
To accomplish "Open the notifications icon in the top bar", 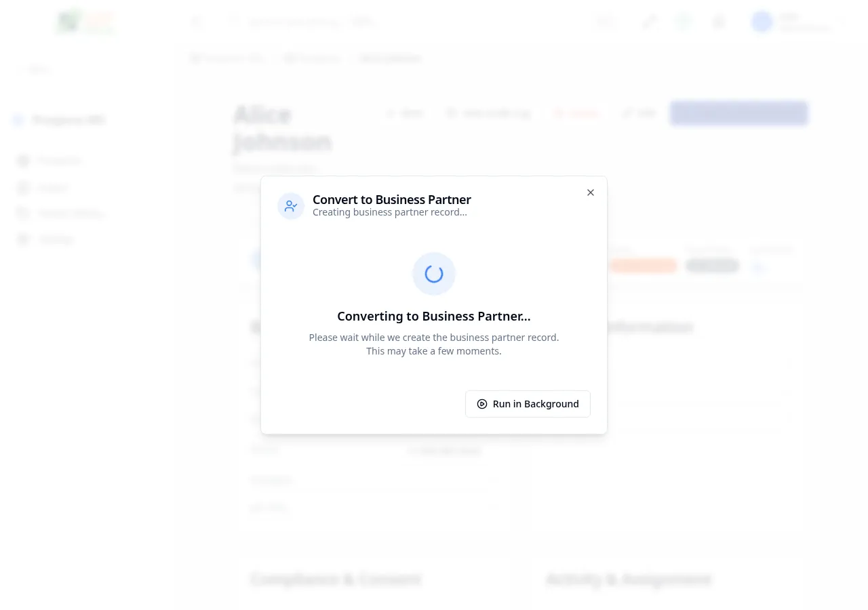I will tap(718, 22).
